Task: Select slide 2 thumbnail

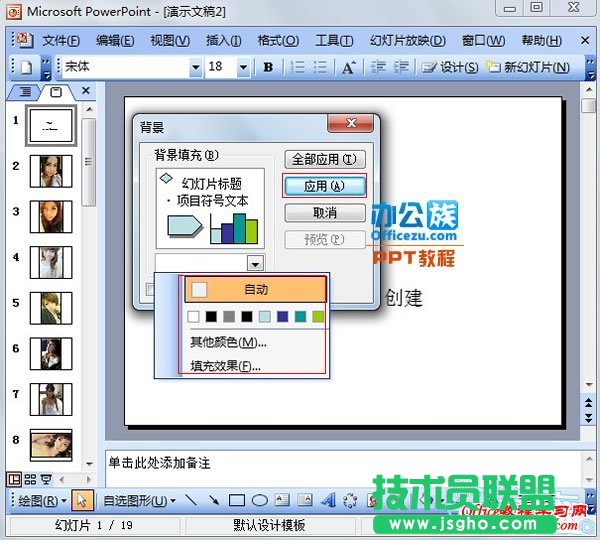Action: pyautogui.click(x=51, y=171)
